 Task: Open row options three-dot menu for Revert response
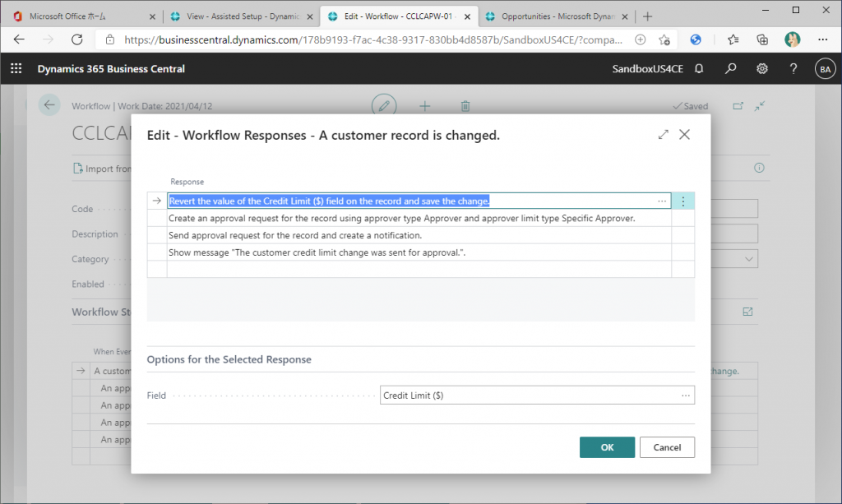(x=683, y=201)
